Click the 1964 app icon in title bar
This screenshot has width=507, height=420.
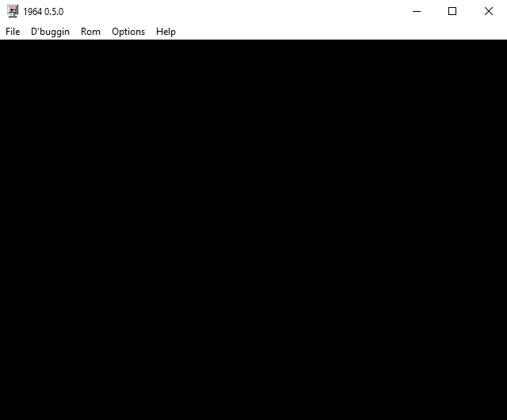point(13,11)
